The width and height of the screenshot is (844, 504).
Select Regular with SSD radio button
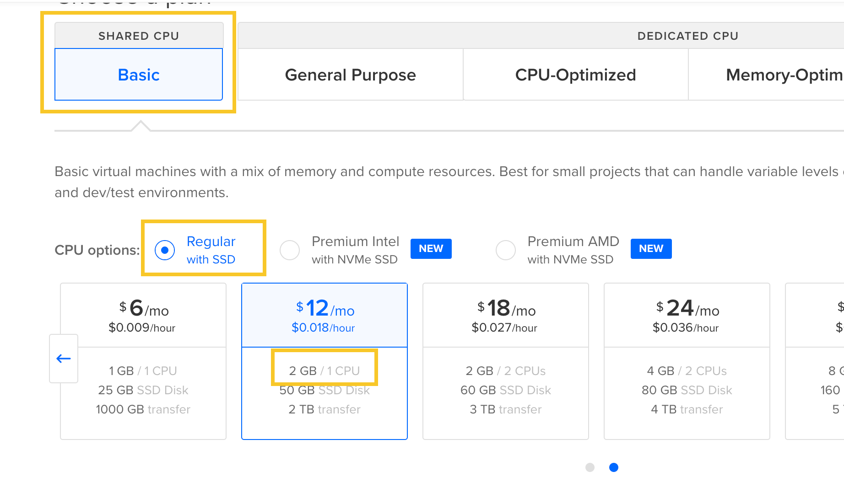click(x=165, y=250)
